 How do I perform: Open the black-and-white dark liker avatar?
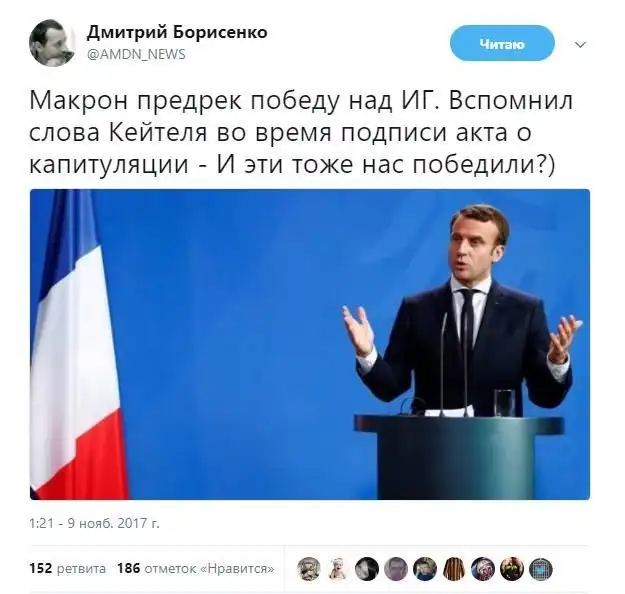(x=367, y=568)
